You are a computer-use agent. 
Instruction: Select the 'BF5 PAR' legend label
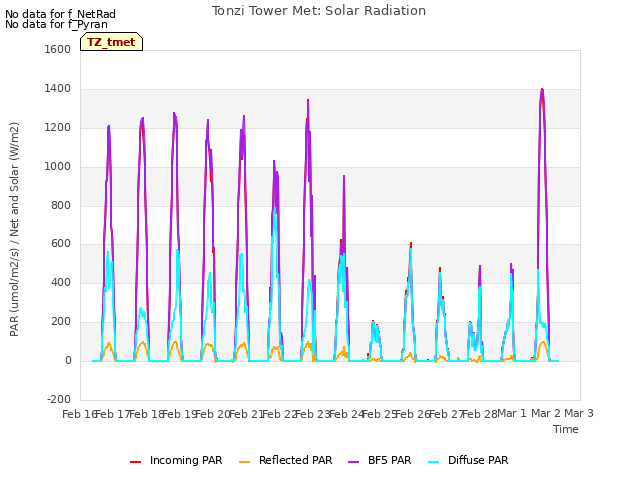tap(389, 460)
